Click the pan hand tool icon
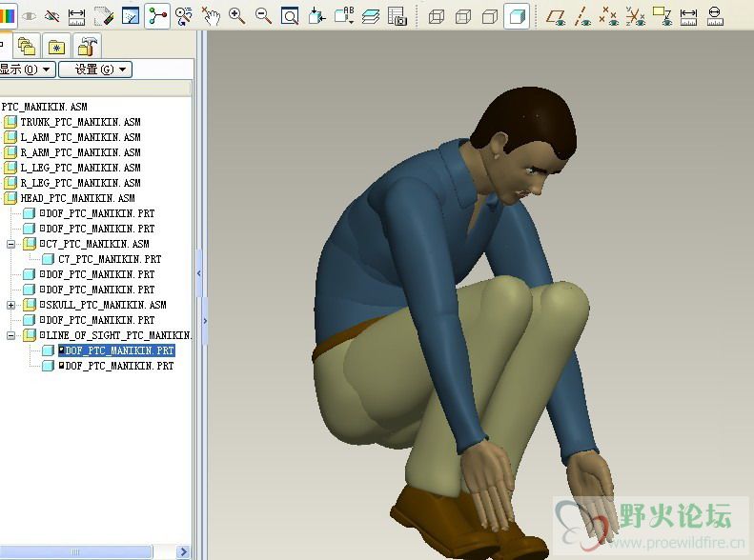The image size is (754, 560). (211, 16)
